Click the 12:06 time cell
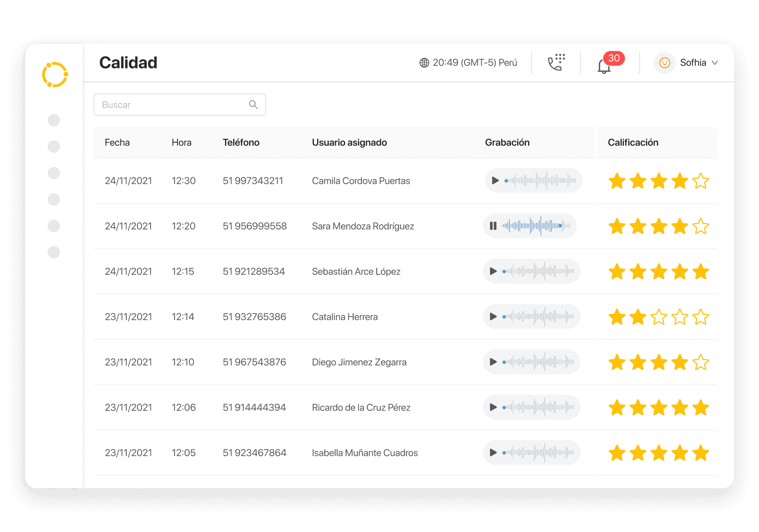 pyautogui.click(x=184, y=407)
